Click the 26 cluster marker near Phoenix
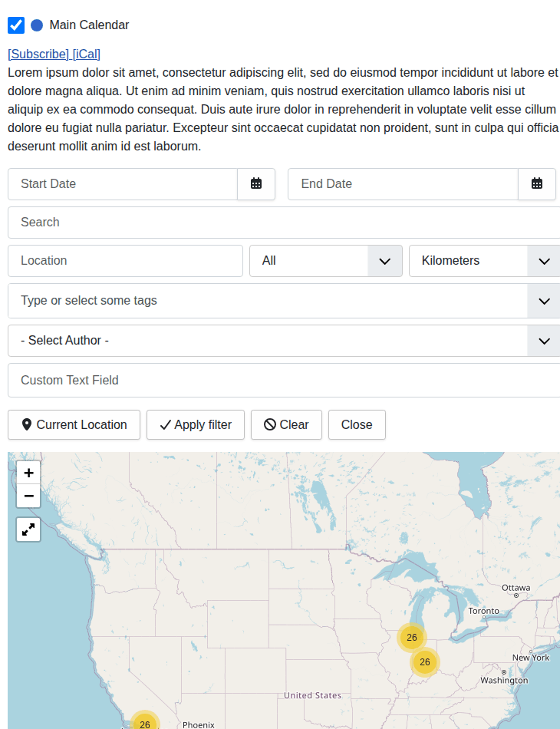 145,724
